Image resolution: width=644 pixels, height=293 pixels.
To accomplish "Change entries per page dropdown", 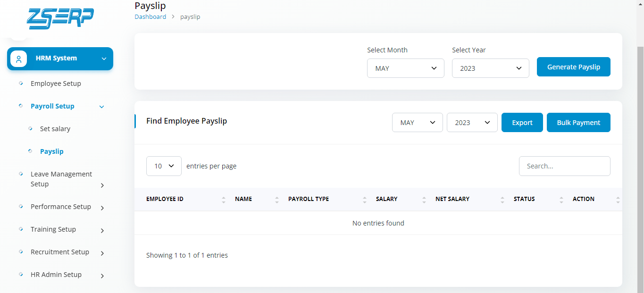I will 164,166.
